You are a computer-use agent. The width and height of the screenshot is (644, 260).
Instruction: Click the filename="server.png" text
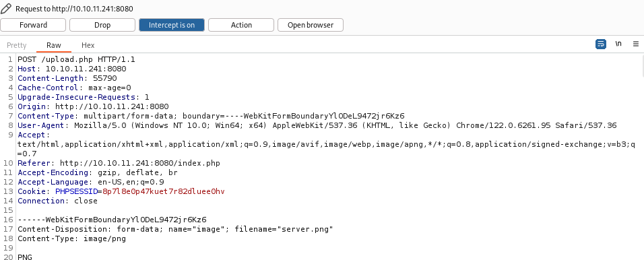(x=284, y=230)
